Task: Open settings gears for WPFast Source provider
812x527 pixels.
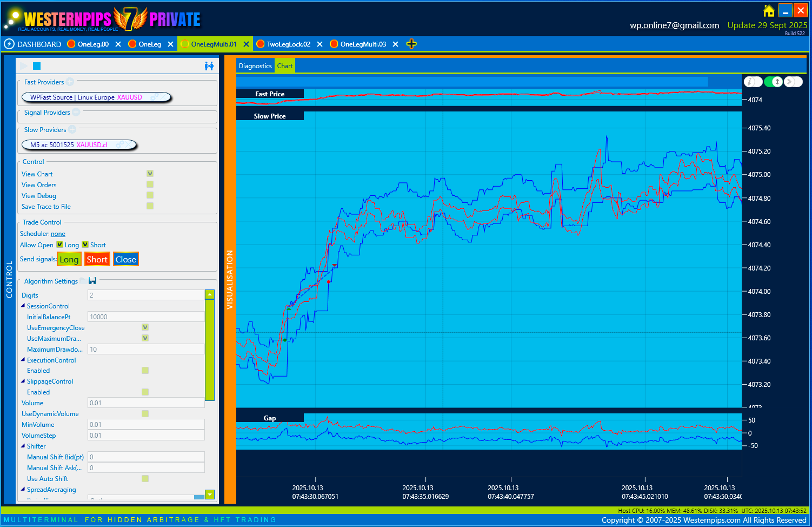Action: [x=154, y=97]
